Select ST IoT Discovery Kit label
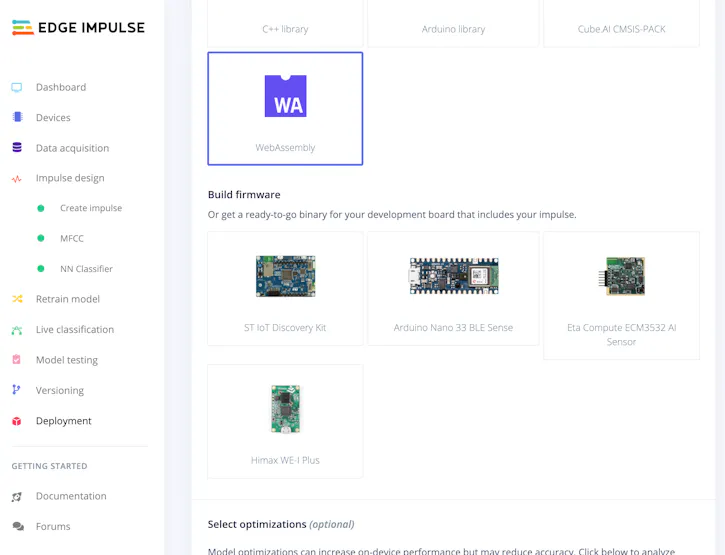 pyautogui.click(x=285, y=328)
